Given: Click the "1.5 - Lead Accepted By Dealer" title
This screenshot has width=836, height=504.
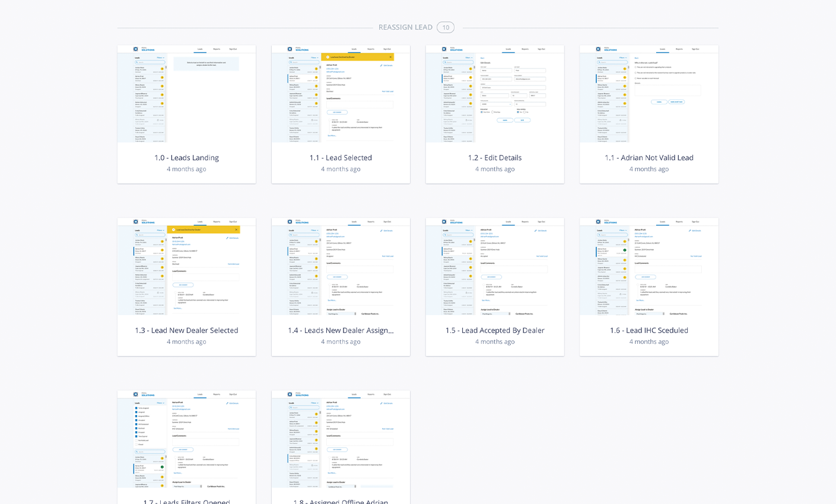Looking at the screenshot, I should click(x=495, y=330).
